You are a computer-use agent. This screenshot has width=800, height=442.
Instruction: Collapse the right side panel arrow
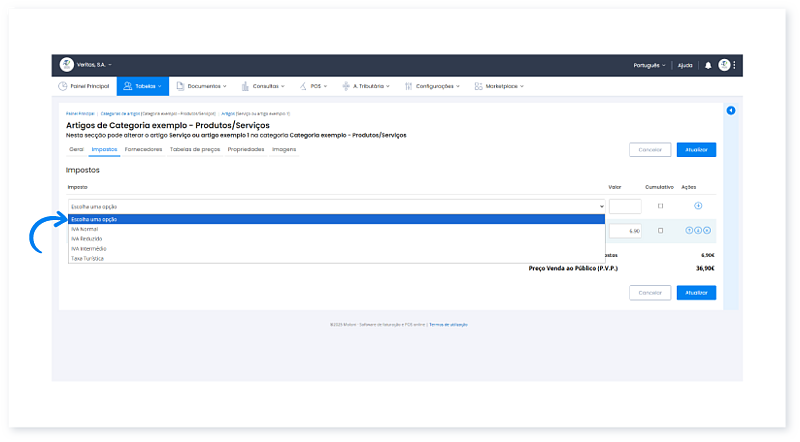pyautogui.click(x=731, y=110)
